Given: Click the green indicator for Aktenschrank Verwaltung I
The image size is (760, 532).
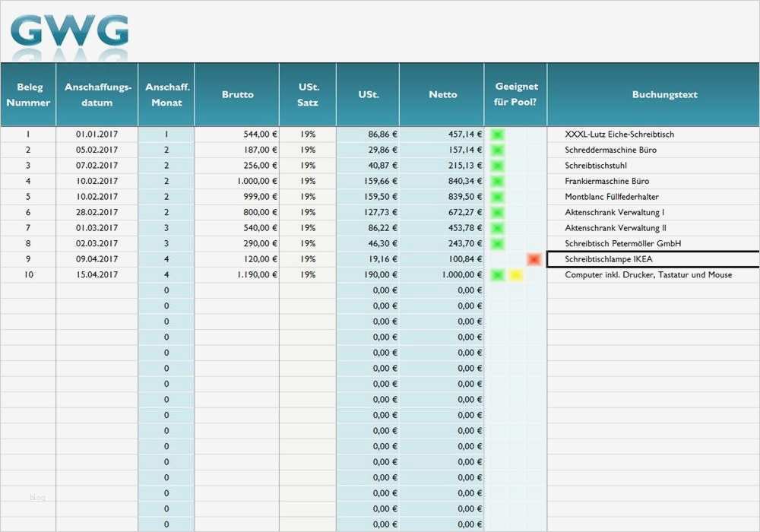Looking at the screenshot, I should tap(496, 212).
